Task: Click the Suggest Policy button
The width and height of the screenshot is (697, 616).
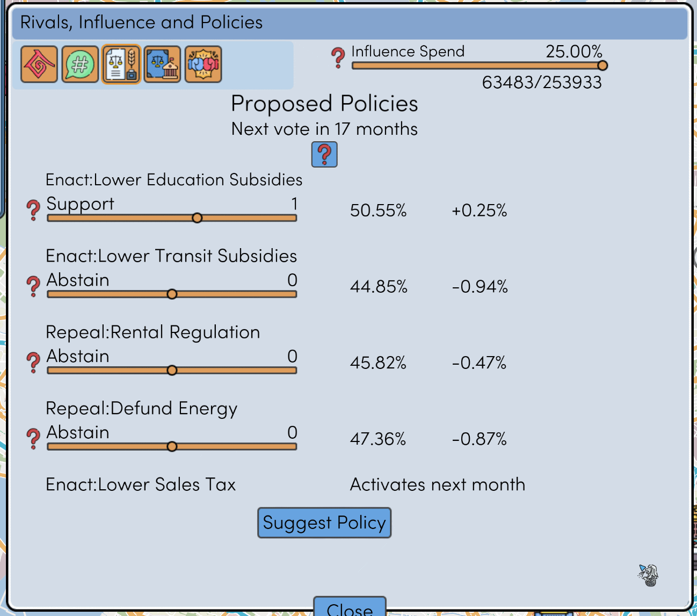Action: 324,523
